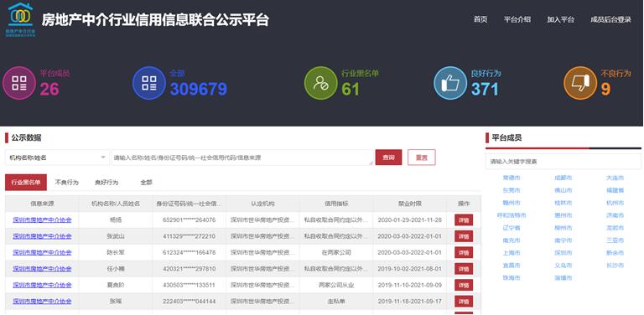The width and height of the screenshot is (644, 315).
Task: Open the 加入平台 menu item
Action: 561,20
